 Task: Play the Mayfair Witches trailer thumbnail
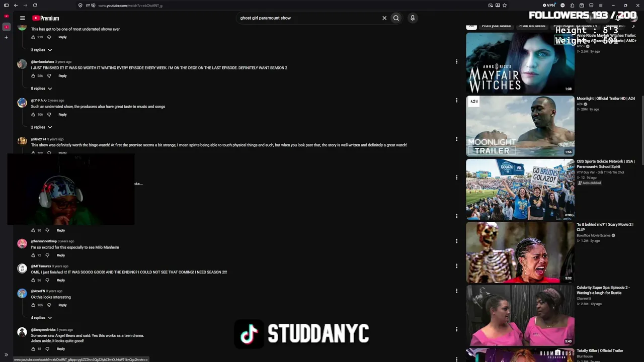pos(520,63)
